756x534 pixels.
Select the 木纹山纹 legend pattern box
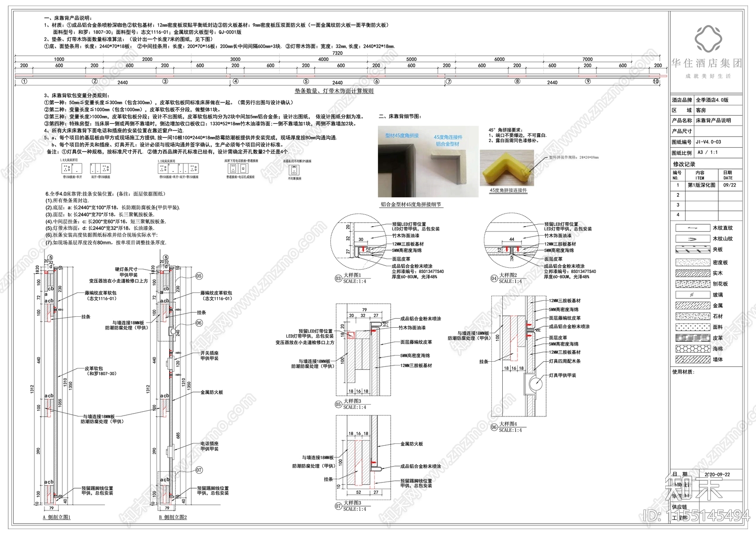click(x=693, y=239)
